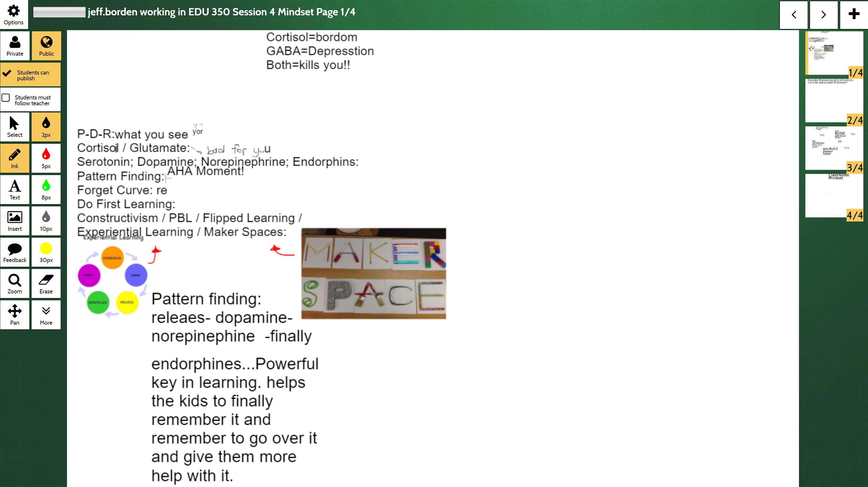
Task: Navigate to next page
Action: [x=823, y=14]
